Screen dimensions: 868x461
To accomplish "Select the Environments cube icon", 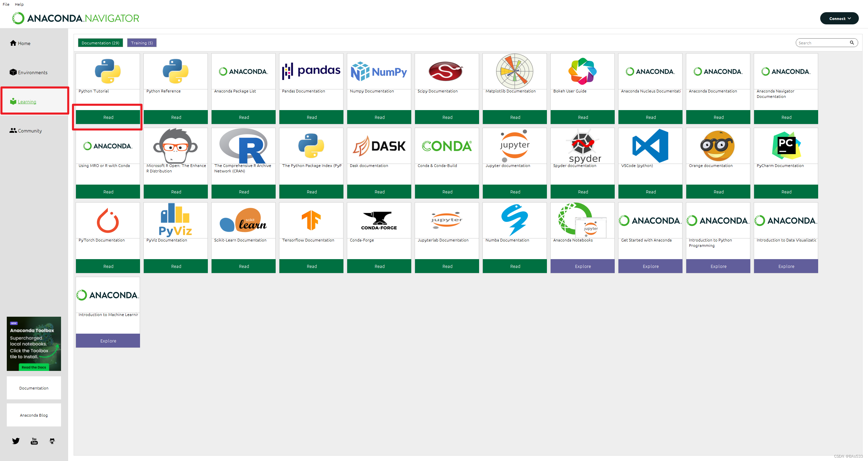I will tap(13, 72).
